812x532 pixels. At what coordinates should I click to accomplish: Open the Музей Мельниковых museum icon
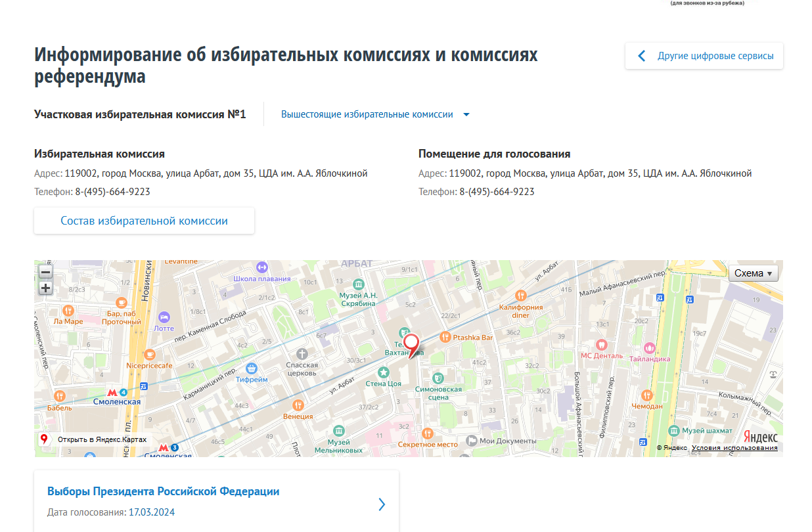pyautogui.click(x=338, y=430)
